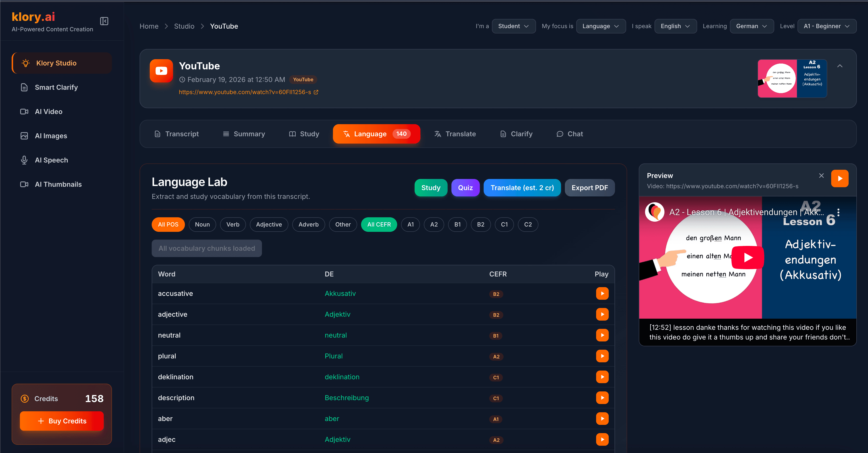Select AI Speech in the sidebar

51,160
